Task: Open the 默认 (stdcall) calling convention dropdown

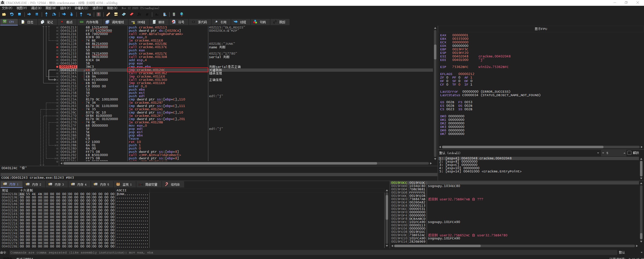Action: [x=598, y=153]
